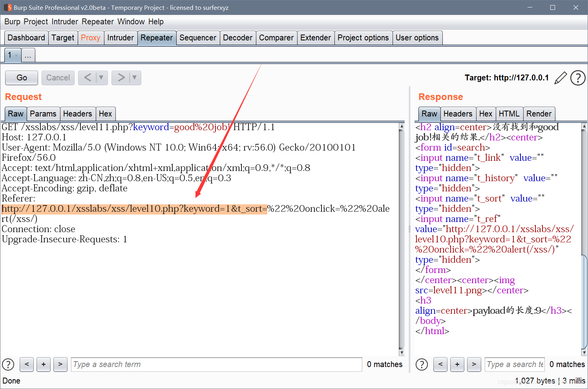Open request search options plus button
Screen dimensions: 588x389
(44, 364)
